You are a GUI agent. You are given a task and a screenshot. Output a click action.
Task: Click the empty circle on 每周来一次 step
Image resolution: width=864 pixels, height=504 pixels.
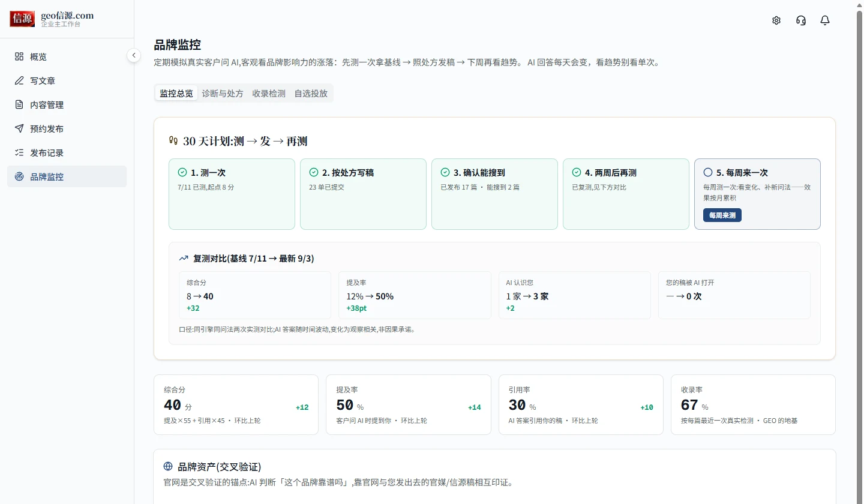[708, 172]
